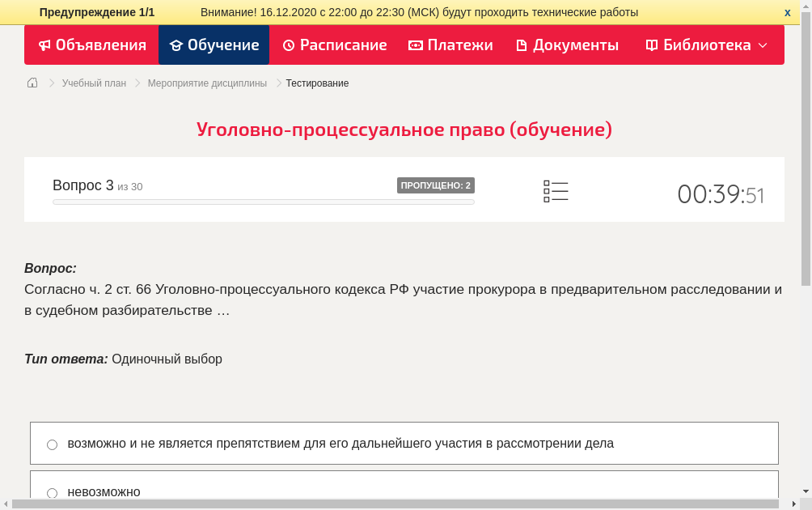Select the 'невозможно' answer option
Image resolution: width=812 pixels, height=510 pixels.
tap(53, 492)
